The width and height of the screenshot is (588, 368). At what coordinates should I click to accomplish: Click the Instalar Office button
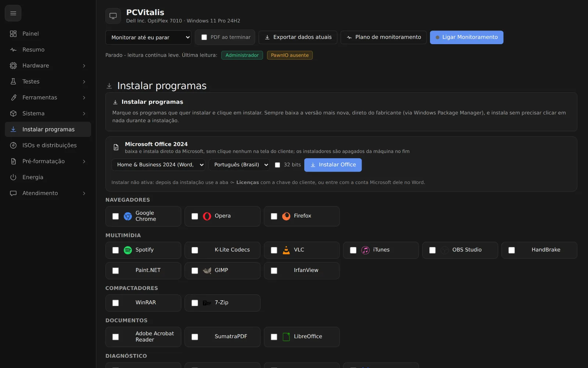tap(333, 165)
